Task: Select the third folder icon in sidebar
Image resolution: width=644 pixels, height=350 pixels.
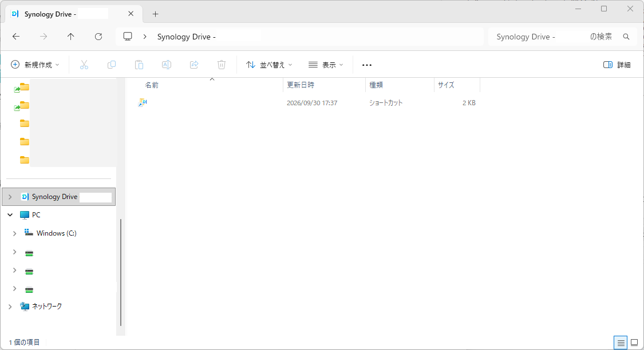Action: (25, 124)
